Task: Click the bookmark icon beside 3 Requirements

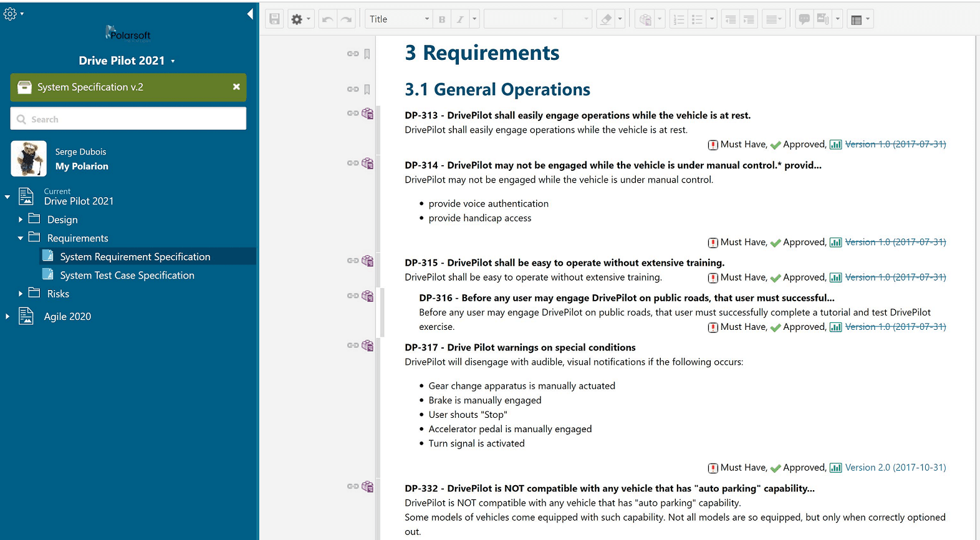Action: click(367, 54)
